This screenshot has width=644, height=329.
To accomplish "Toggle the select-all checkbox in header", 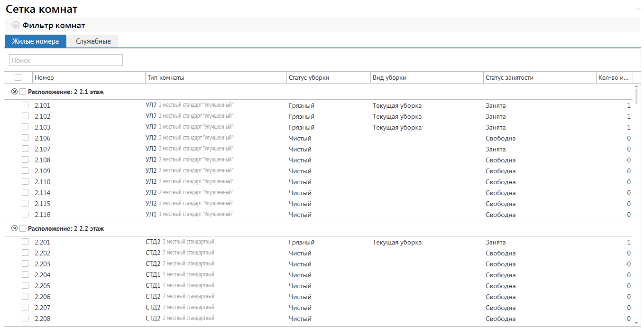I will coord(18,77).
